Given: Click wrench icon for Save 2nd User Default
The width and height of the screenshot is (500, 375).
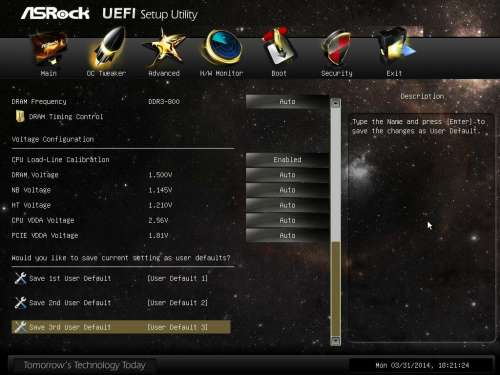Looking at the screenshot, I should point(20,303).
